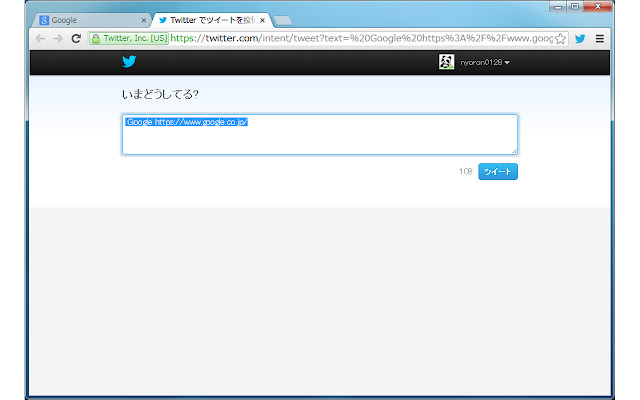Screen dimensions: 640x400
Task: Reload the page with the refresh icon
Action: tap(76, 39)
